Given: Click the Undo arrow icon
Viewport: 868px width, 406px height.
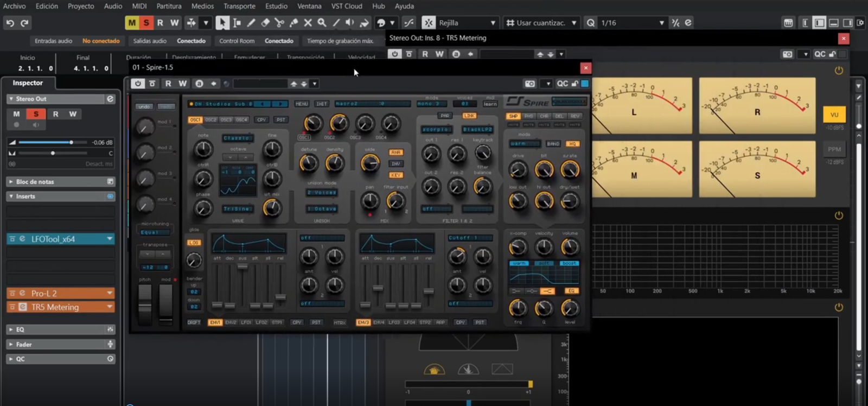Looking at the screenshot, I should (x=10, y=23).
